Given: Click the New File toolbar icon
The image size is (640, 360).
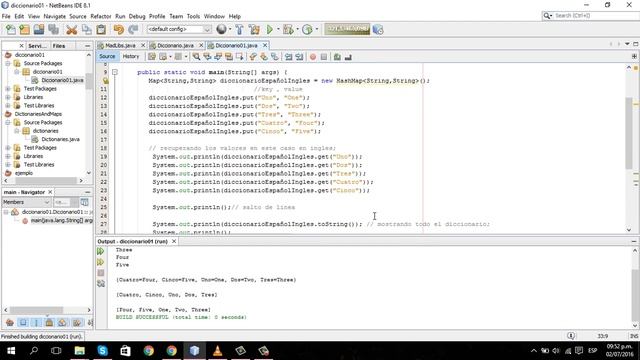Looking at the screenshot, I should [x=11, y=29].
